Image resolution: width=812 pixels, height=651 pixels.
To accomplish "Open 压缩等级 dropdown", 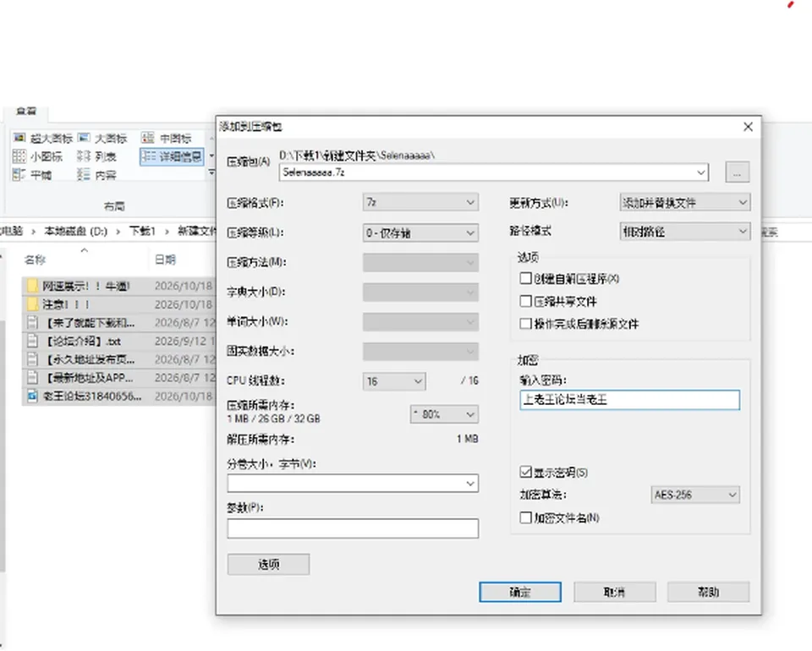I will (420, 232).
